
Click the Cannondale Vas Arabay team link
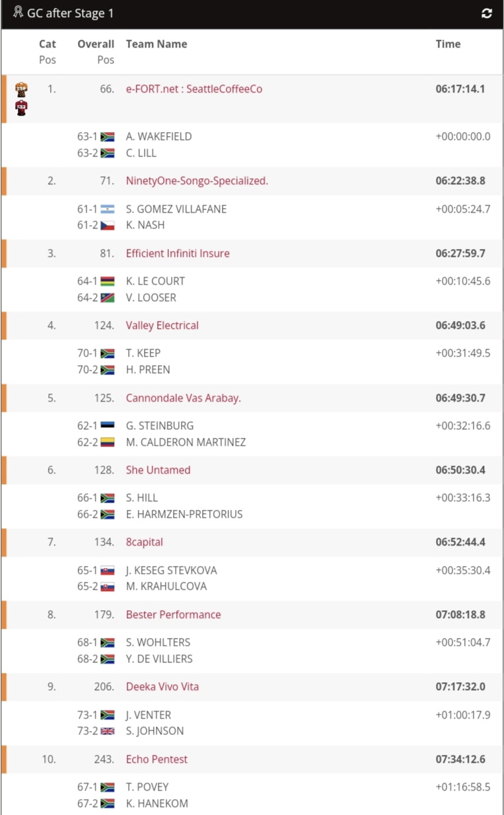[x=183, y=398]
